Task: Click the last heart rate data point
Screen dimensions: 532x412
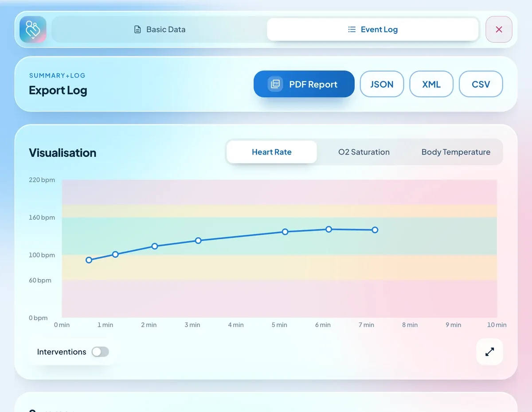Action: pos(375,230)
